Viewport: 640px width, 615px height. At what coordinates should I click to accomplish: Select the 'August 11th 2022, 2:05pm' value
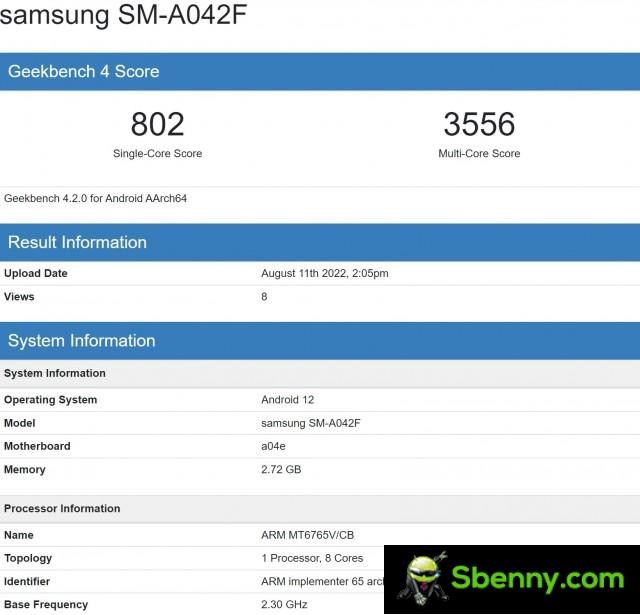pos(325,273)
